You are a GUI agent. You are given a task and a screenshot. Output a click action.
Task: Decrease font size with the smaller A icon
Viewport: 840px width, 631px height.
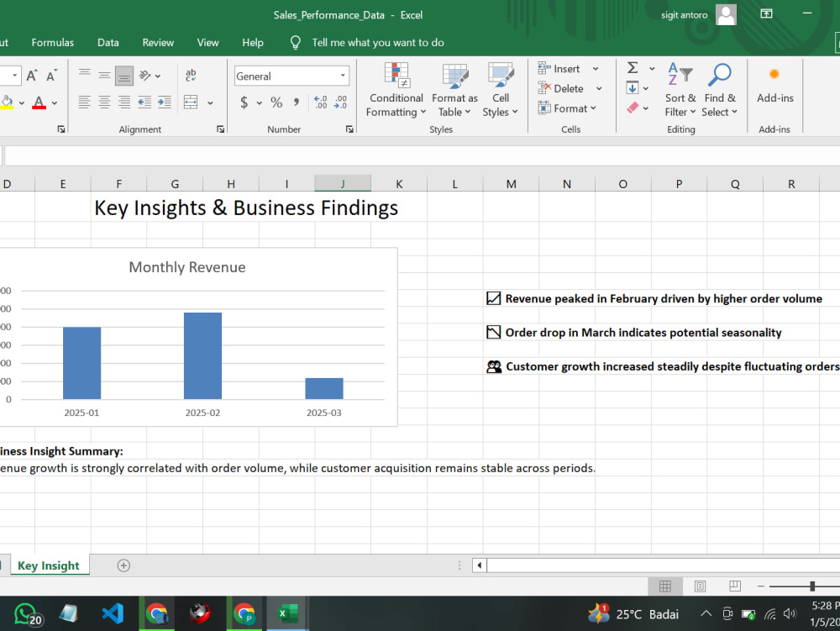pos(51,76)
